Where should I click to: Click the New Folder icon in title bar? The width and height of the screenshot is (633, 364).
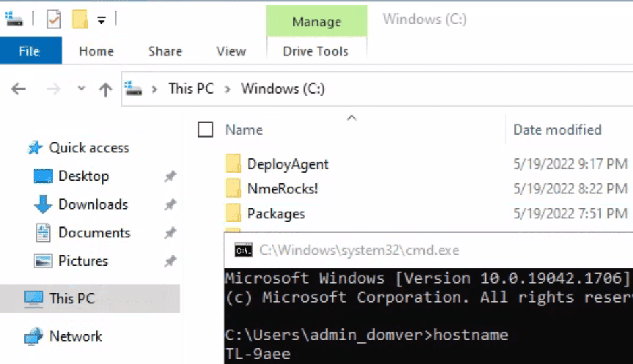(x=80, y=20)
